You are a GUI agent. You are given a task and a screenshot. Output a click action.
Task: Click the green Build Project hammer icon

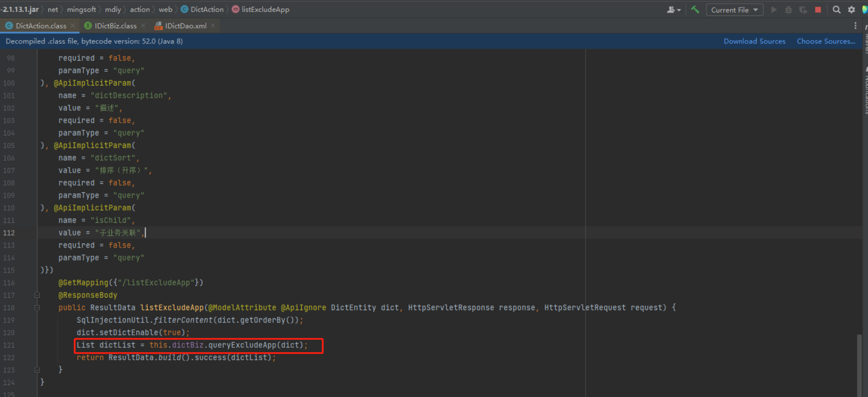695,10
